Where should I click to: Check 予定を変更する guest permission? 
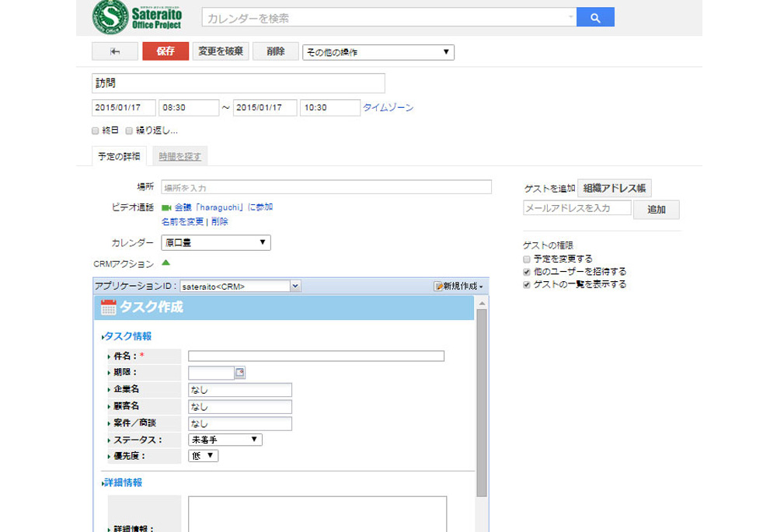click(x=527, y=259)
